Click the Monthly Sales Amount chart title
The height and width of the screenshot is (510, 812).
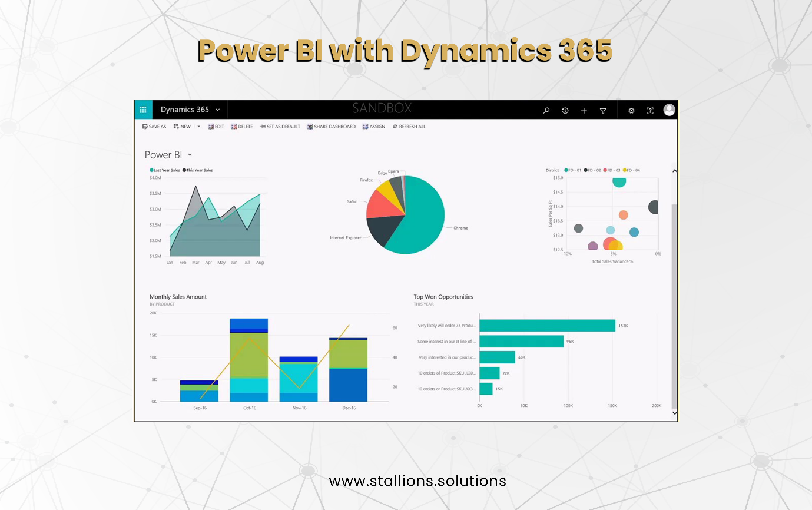(x=178, y=297)
